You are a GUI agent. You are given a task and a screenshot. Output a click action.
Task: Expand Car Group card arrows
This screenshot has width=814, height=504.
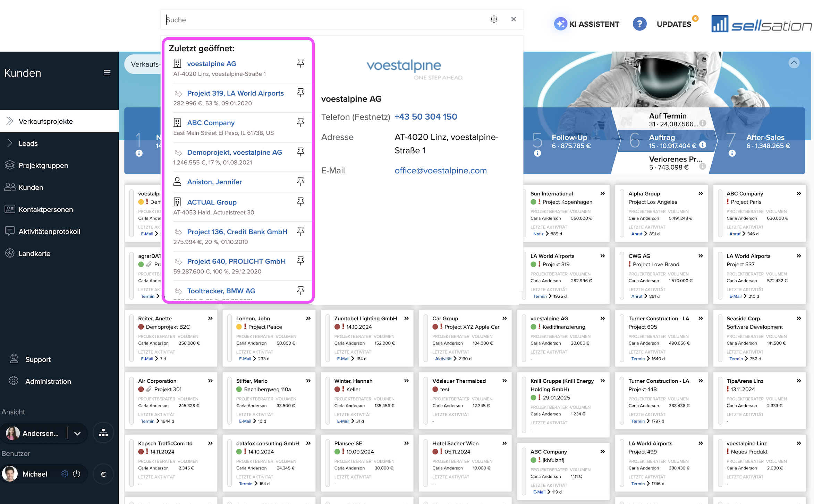pyautogui.click(x=504, y=318)
